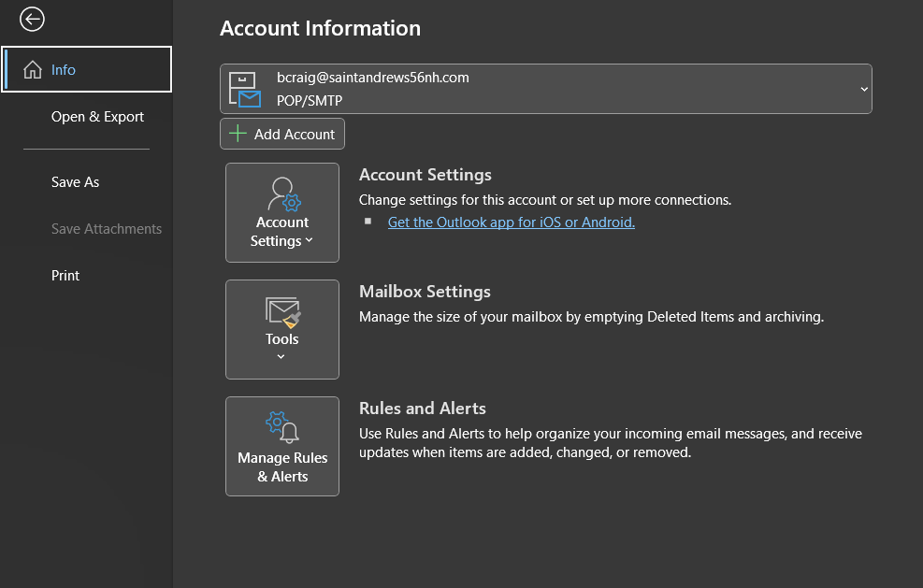Image resolution: width=923 pixels, height=588 pixels.
Task: Click the Manage Rules gear-and-bell icon
Action: 282,427
